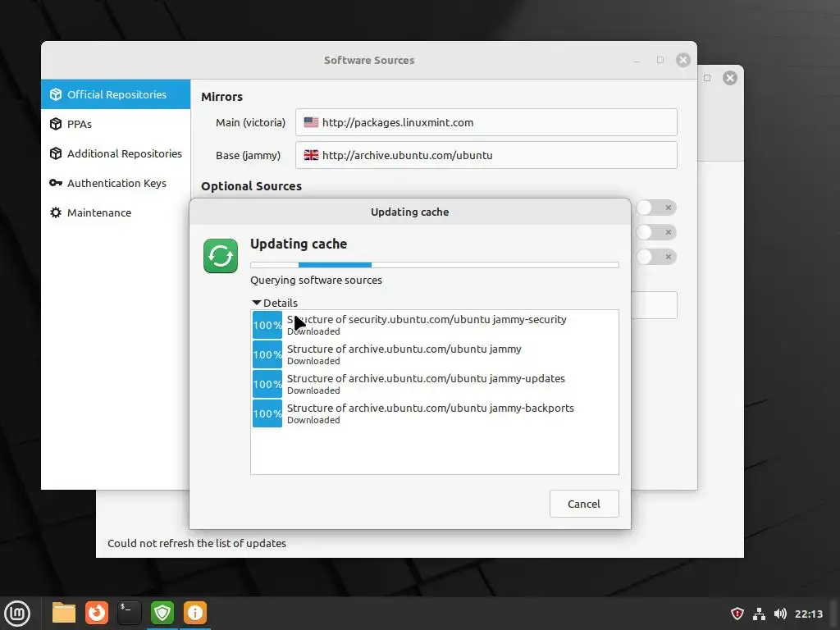Toggle the third Optional Sources switch
840x630 pixels.
[x=656, y=257]
